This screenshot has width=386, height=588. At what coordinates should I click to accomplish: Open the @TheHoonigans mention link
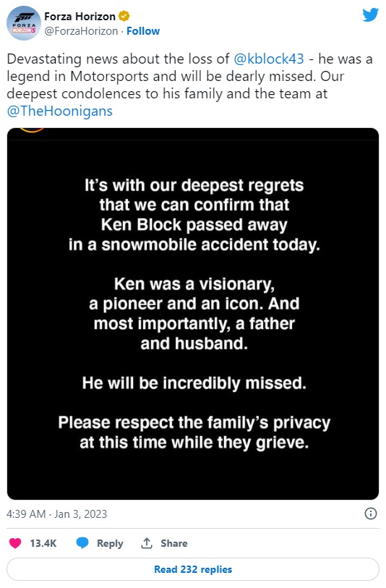pos(59,111)
